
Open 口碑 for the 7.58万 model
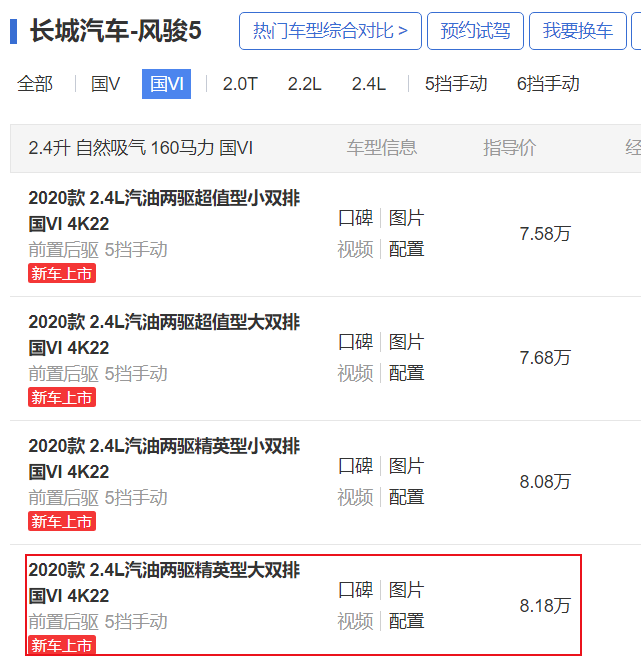coord(355,218)
